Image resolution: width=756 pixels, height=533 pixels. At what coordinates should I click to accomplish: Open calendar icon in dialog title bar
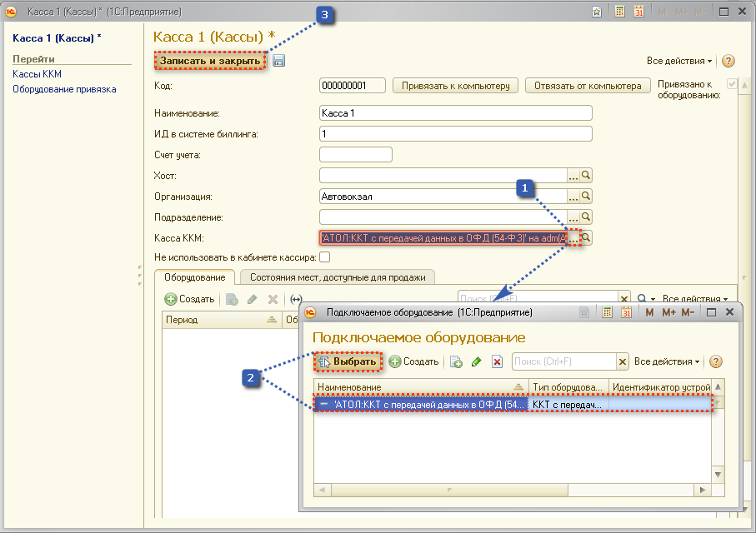click(x=626, y=312)
